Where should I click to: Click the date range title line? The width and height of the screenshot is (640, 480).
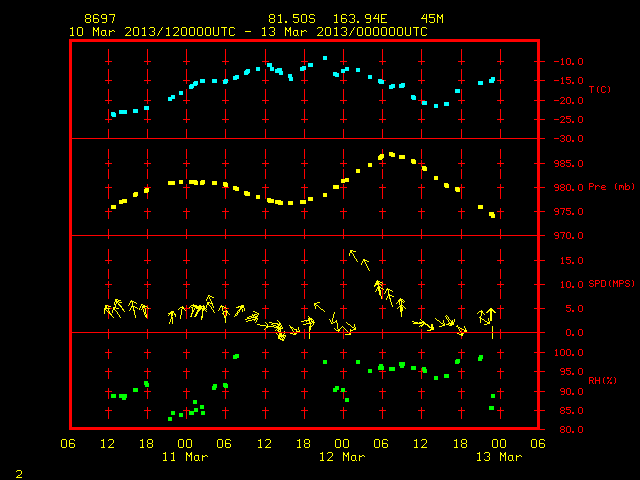tap(248, 32)
